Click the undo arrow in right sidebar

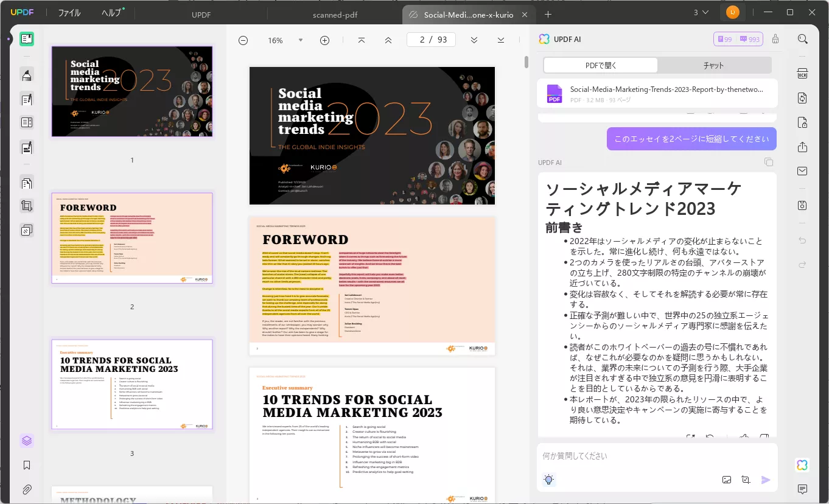[802, 240]
